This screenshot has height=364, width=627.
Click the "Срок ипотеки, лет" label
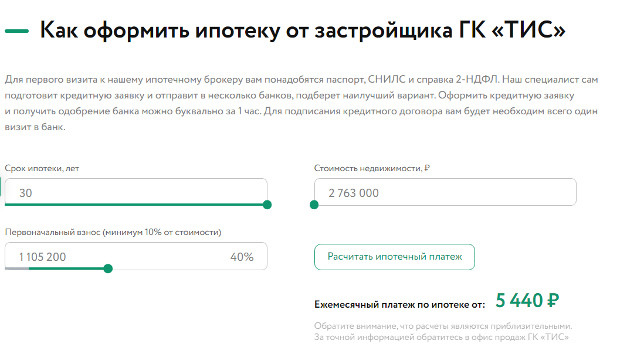coord(42,168)
